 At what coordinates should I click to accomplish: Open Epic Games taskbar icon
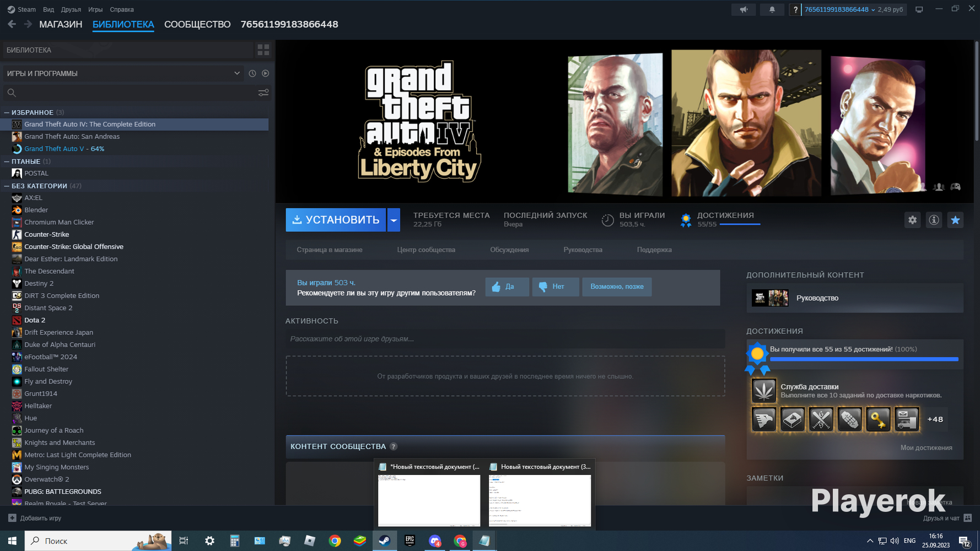(x=410, y=541)
